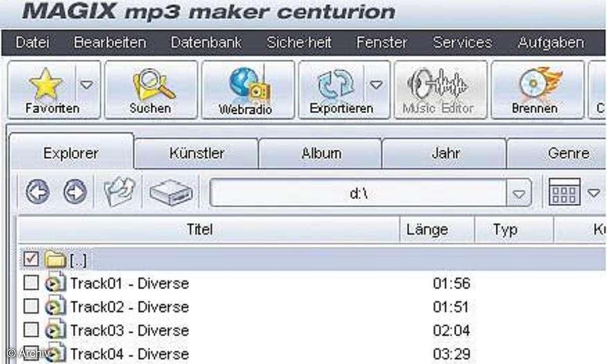Click the Track03 audio file icon

[x=55, y=330]
